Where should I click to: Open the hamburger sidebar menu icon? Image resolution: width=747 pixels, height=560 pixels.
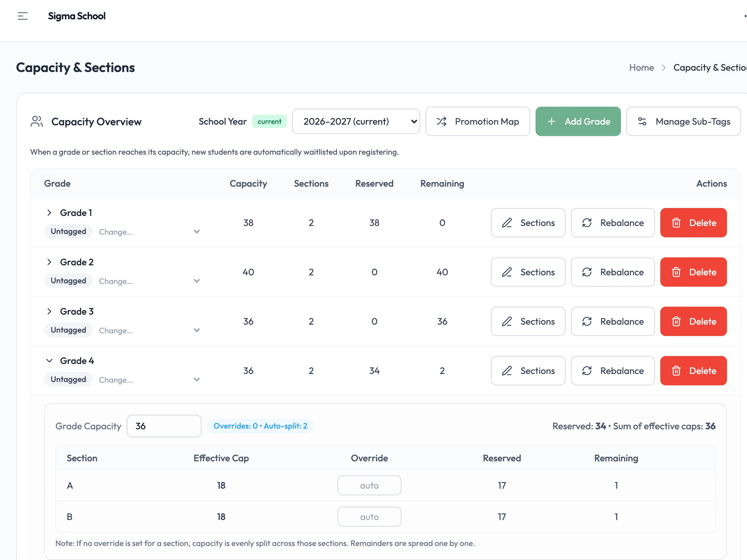[23, 16]
